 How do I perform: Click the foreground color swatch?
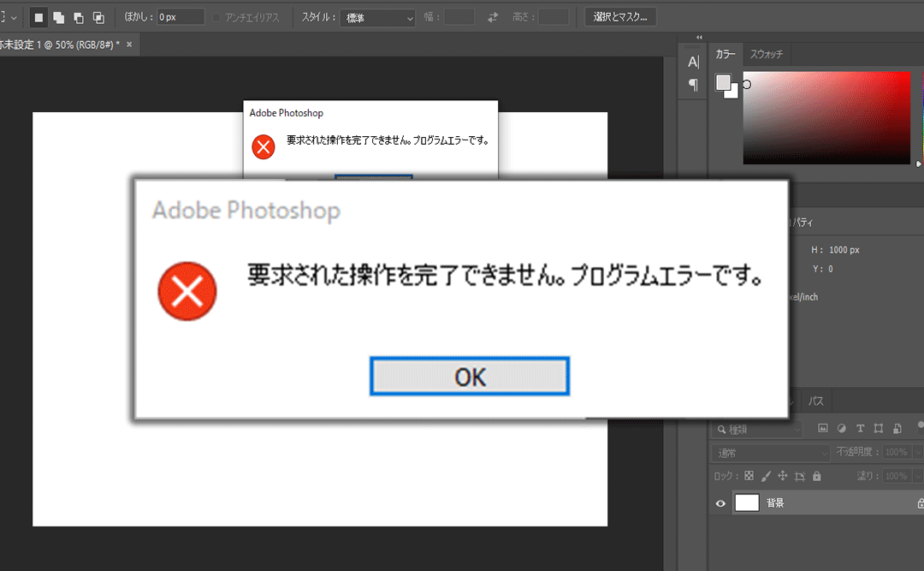tap(723, 82)
